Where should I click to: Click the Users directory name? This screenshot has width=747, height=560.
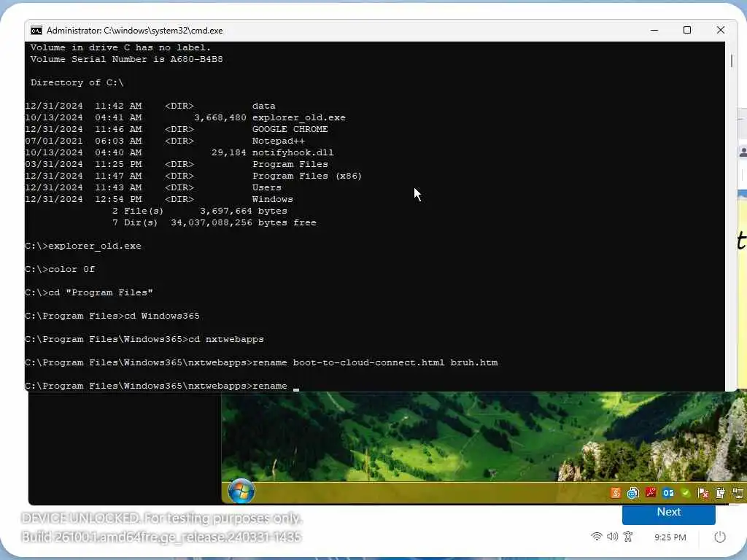point(267,187)
